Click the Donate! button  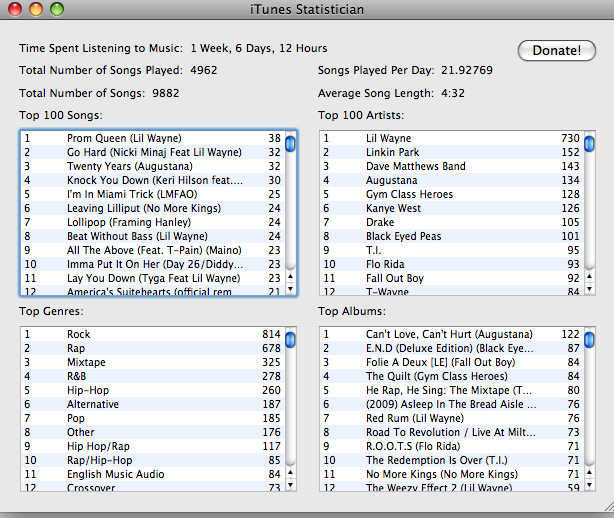click(x=556, y=51)
